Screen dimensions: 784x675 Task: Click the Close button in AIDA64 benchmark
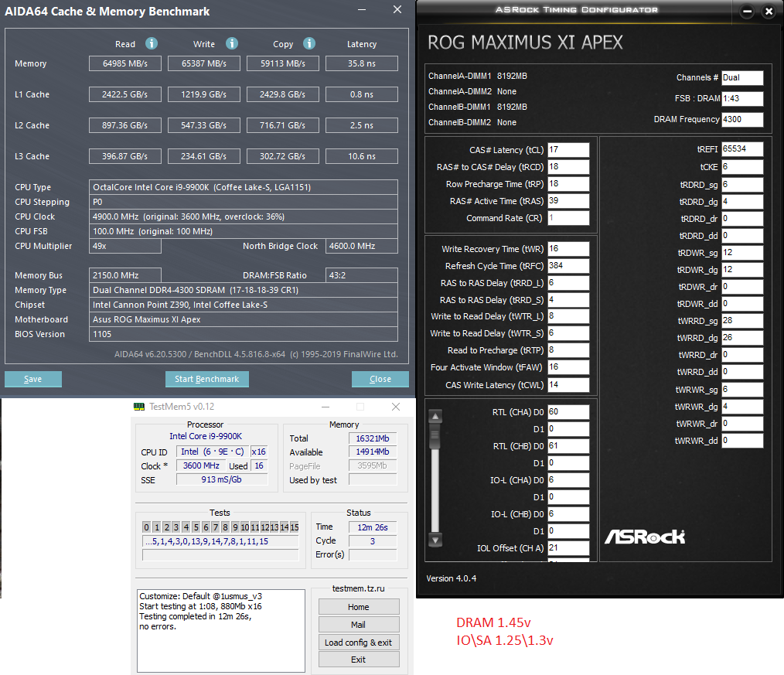(x=380, y=379)
